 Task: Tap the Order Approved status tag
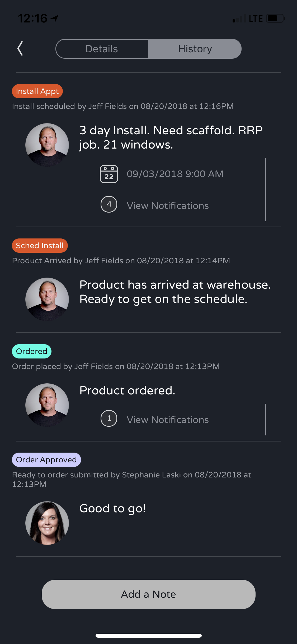click(46, 460)
